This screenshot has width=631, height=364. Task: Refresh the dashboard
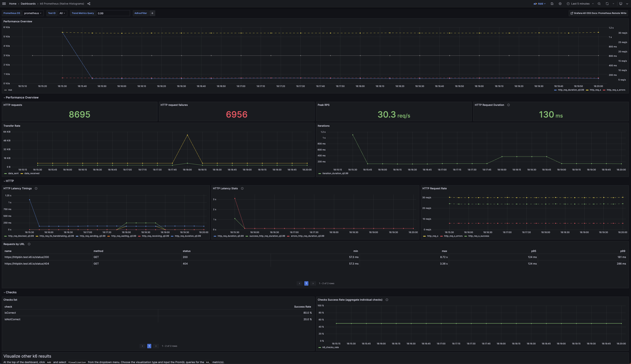pyautogui.click(x=607, y=4)
